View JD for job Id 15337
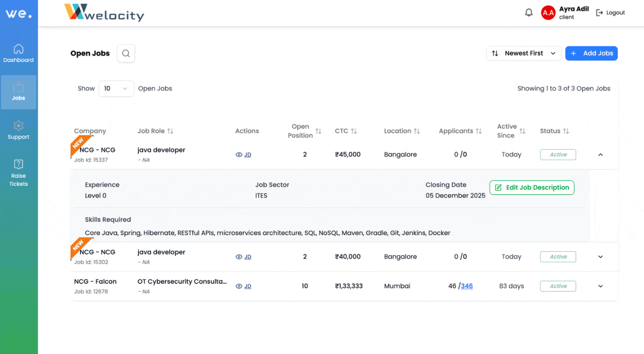The height and width of the screenshot is (354, 644). click(244, 155)
